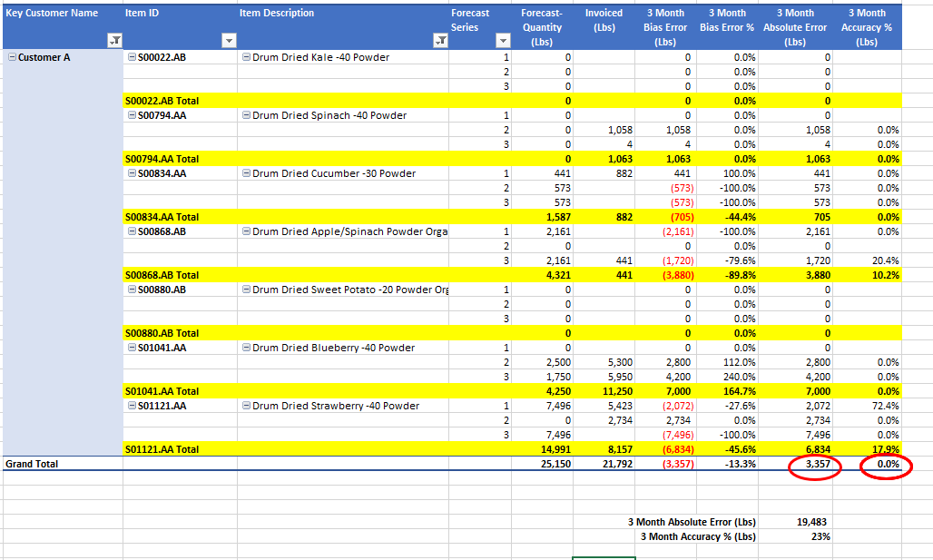
Task: Select the 3 Month Absolute Error (Lbs) summary label
Action: point(692,522)
